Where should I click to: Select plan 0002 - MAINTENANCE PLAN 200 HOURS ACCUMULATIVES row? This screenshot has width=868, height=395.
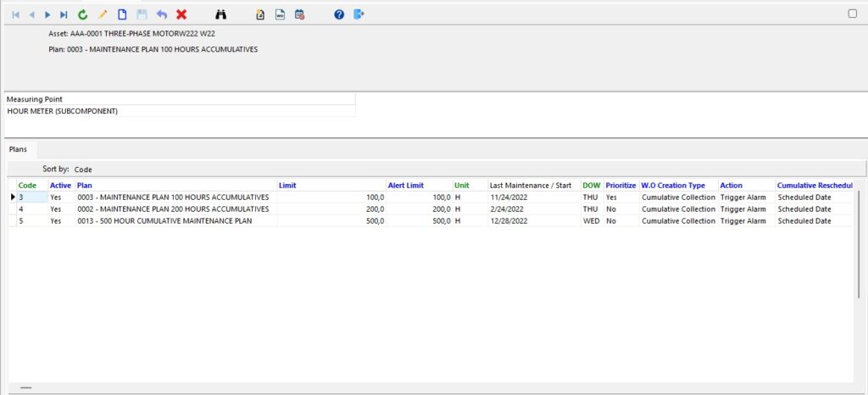pos(431,209)
